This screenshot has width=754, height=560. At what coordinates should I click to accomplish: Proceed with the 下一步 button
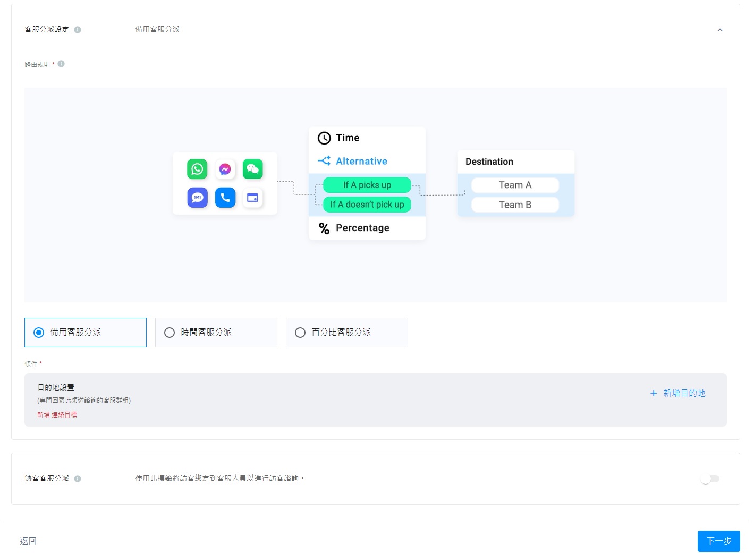[x=719, y=541]
